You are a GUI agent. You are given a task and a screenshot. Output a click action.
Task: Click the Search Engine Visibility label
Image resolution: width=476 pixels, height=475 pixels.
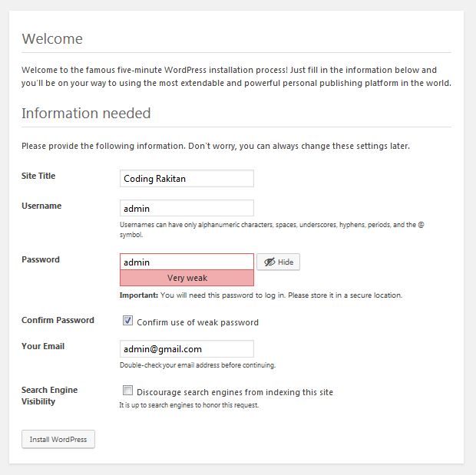pyautogui.click(x=49, y=395)
